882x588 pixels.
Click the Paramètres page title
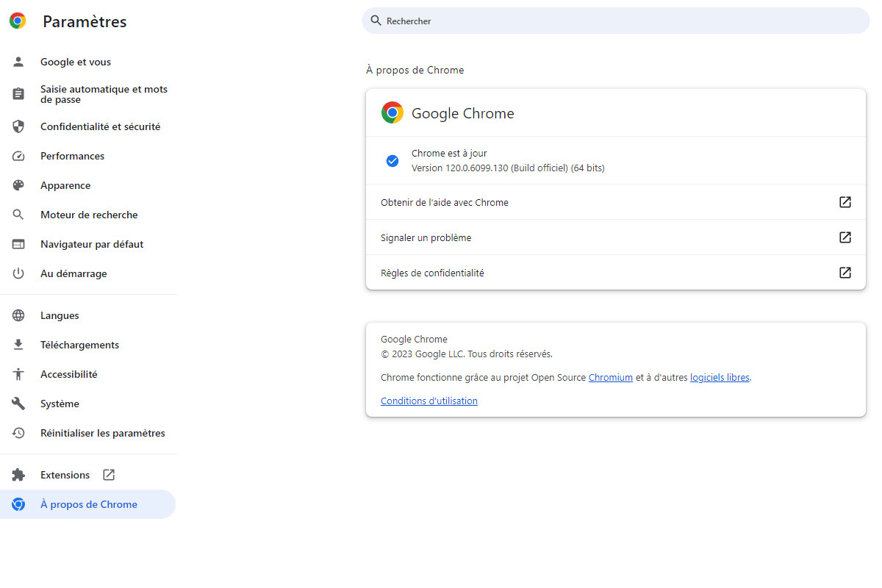pos(85,22)
